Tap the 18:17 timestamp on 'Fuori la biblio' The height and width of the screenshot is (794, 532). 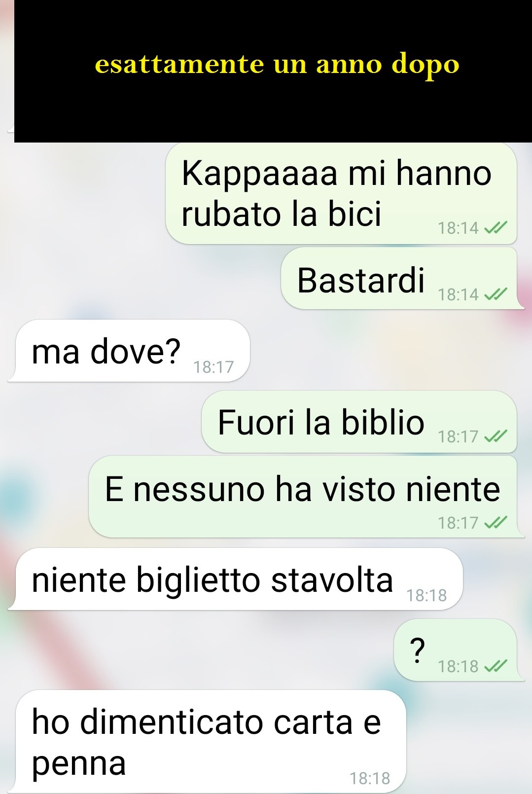click(x=458, y=436)
